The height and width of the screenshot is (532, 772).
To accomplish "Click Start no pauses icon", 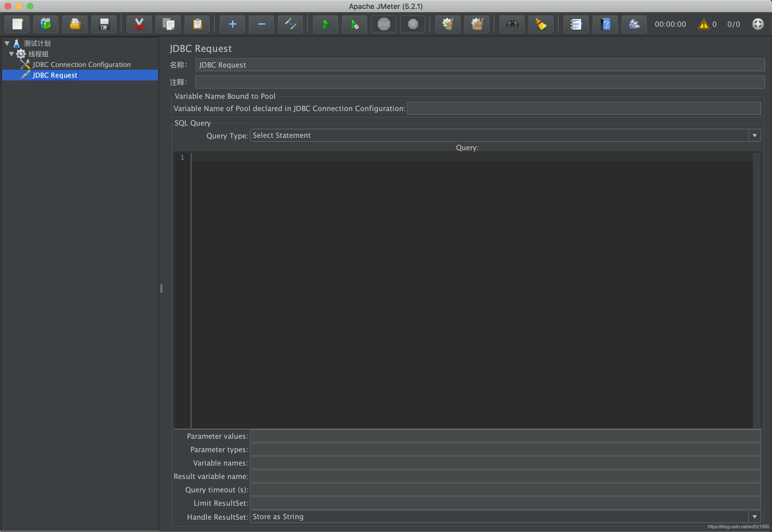I will point(355,24).
